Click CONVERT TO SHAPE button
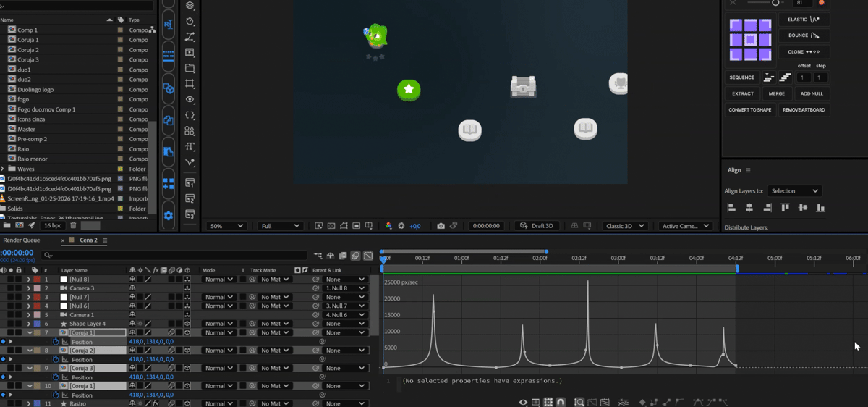This screenshot has height=407, width=868. [750, 110]
